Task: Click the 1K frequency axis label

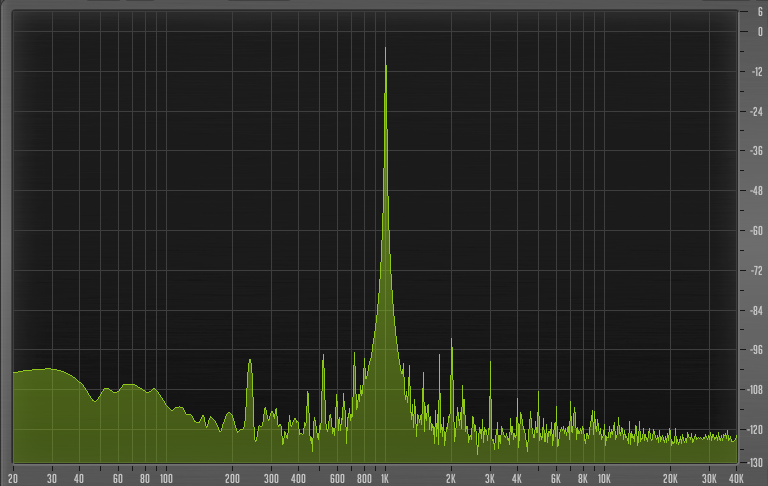Action: point(385,479)
